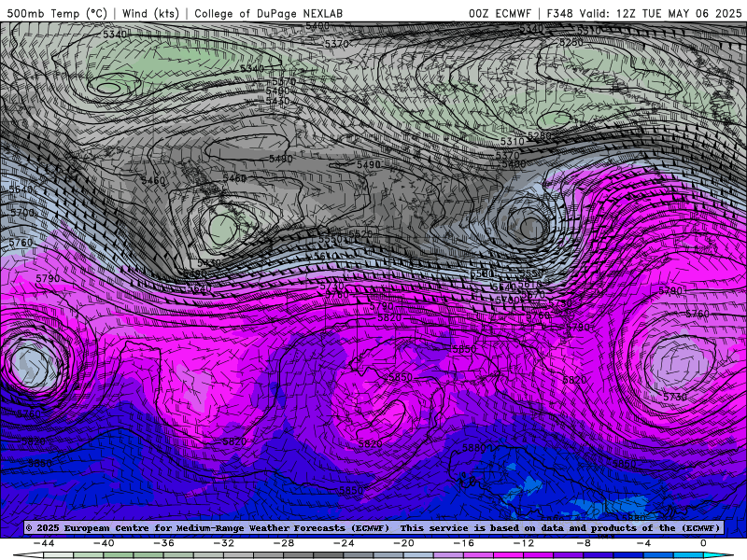
Task: Click the "Wind (kts)" header label
Action: tap(150, 13)
